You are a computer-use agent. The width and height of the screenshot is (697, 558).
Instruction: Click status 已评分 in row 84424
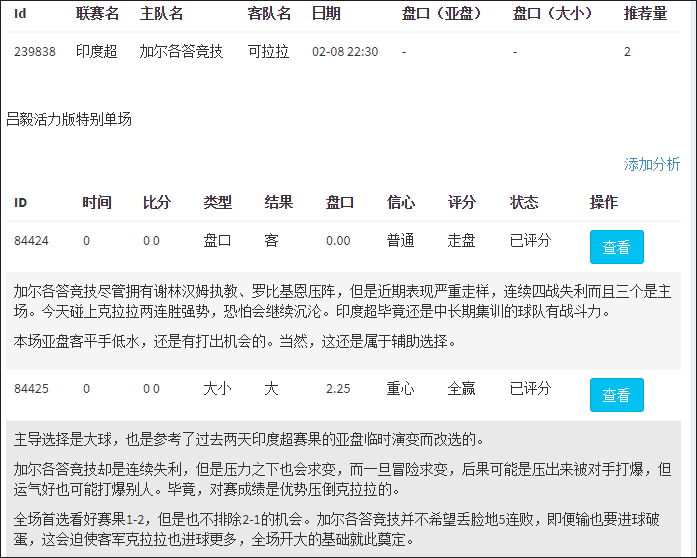pyautogui.click(x=530, y=241)
